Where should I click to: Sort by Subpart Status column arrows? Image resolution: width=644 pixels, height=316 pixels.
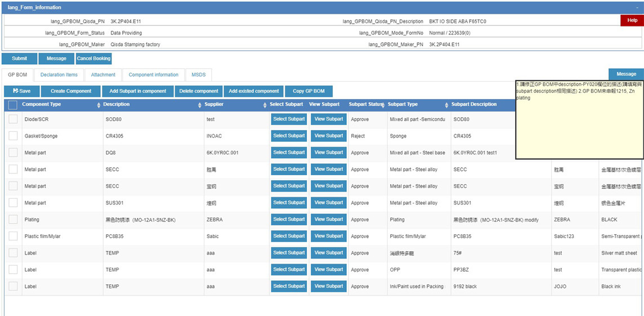[x=383, y=105]
